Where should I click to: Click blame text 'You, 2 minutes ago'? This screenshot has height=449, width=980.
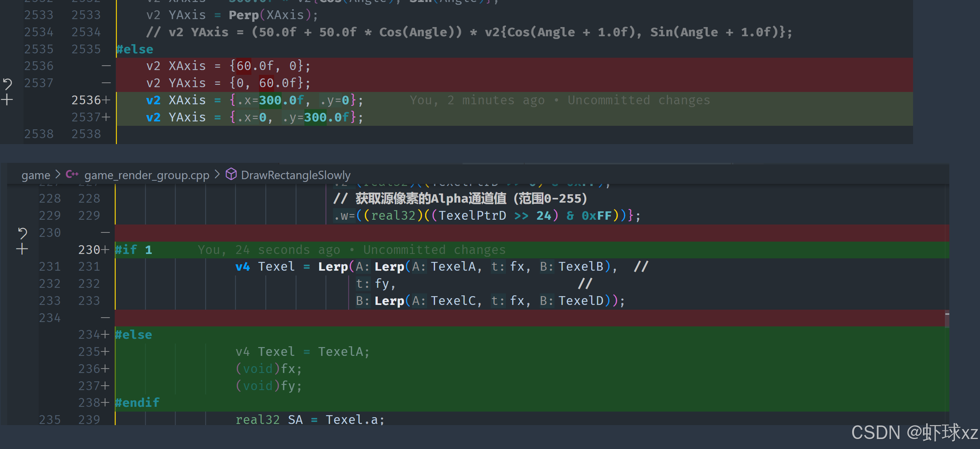(477, 100)
